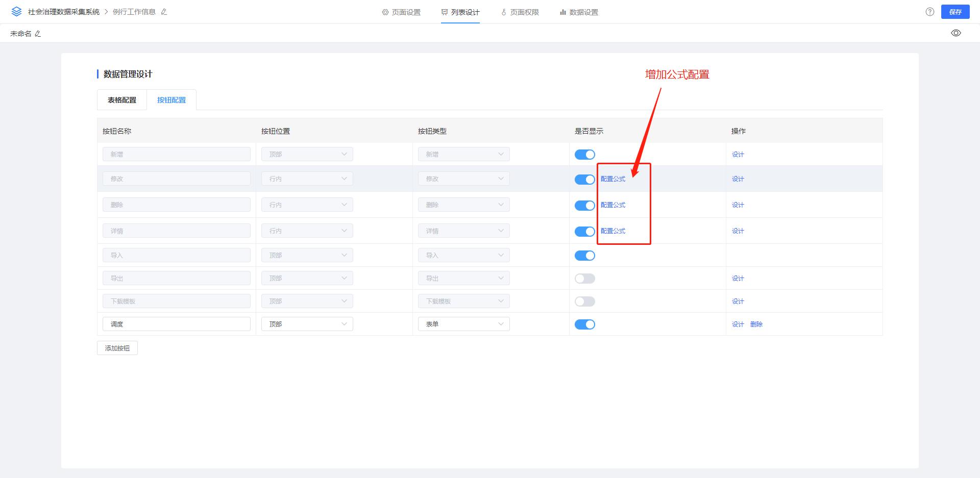Toggle display switch for 导入 row
Screen dimensions: 980x478
tap(585, 256)
